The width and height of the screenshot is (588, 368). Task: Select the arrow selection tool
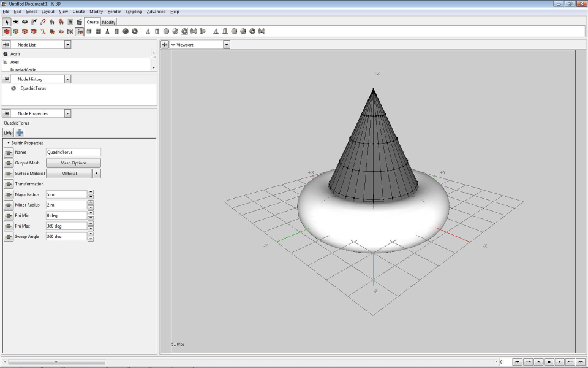coord(7,21)
